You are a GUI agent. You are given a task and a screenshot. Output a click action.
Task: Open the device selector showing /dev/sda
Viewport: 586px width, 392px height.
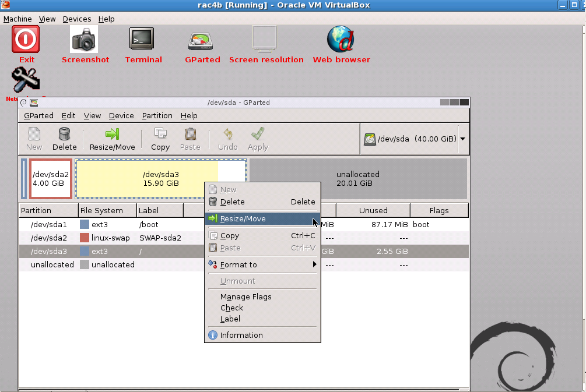[x=414, y=139]
